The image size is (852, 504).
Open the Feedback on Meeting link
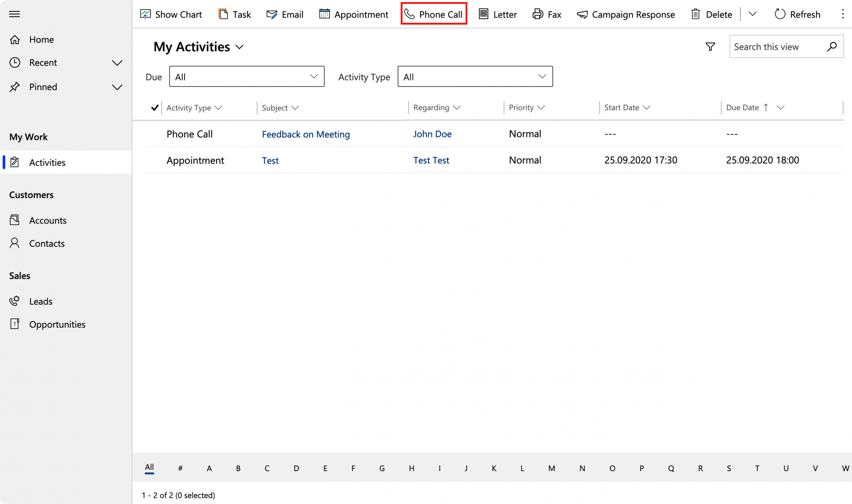(306, 134)
